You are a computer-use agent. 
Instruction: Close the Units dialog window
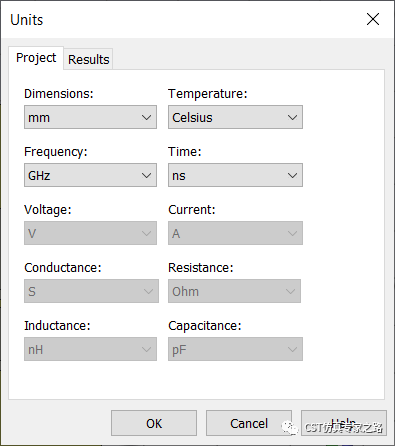click(x=373, y=19)
